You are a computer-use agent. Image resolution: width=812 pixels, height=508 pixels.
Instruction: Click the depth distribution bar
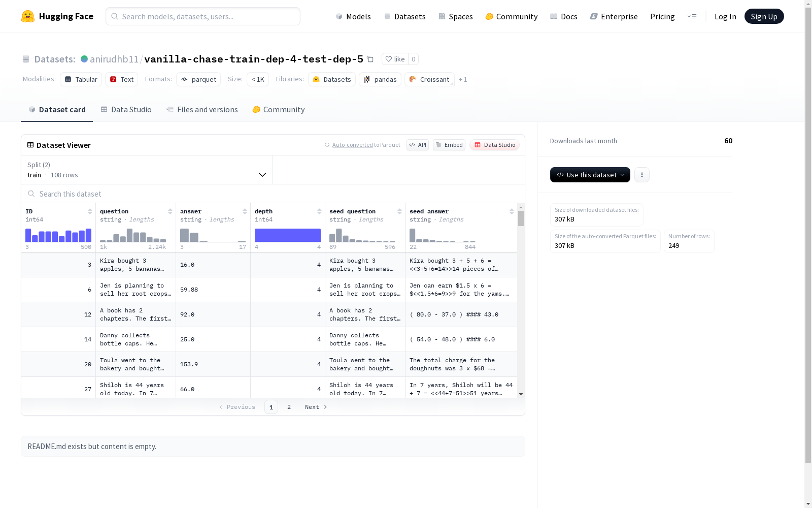click(x=288, y=235)
